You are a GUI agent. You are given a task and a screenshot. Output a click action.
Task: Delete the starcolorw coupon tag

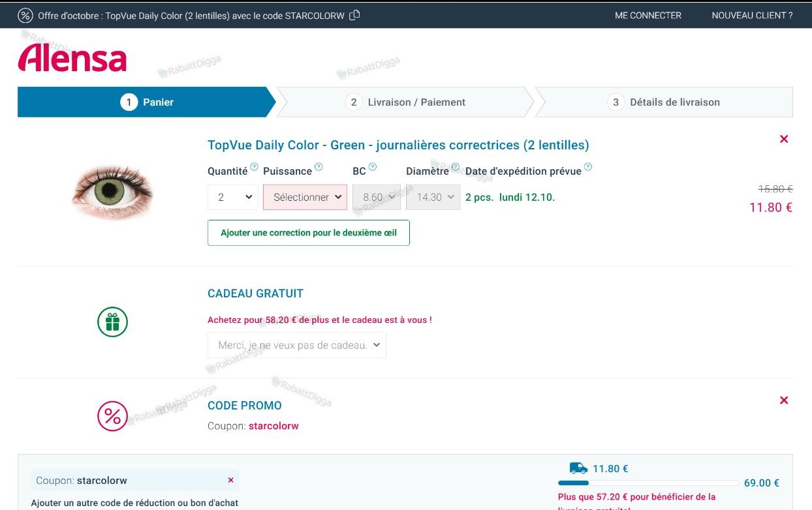[x=230, y=481]
